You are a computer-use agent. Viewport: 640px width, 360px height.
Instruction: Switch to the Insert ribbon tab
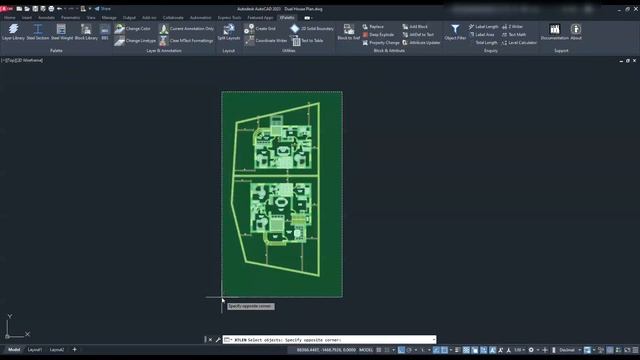(27, 18)
